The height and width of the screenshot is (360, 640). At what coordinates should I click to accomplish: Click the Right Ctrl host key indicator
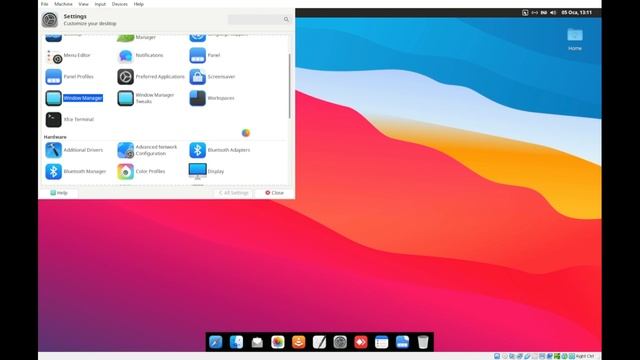click(x=585, y=356)
